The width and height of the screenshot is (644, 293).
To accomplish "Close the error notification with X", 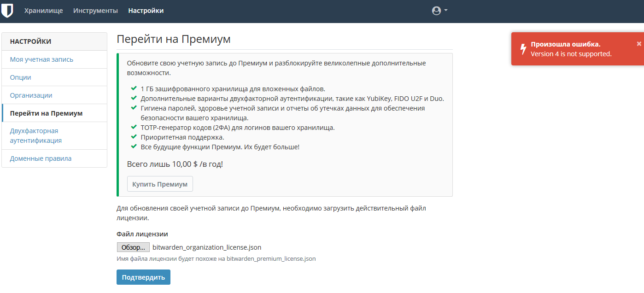I will (639, 44).
